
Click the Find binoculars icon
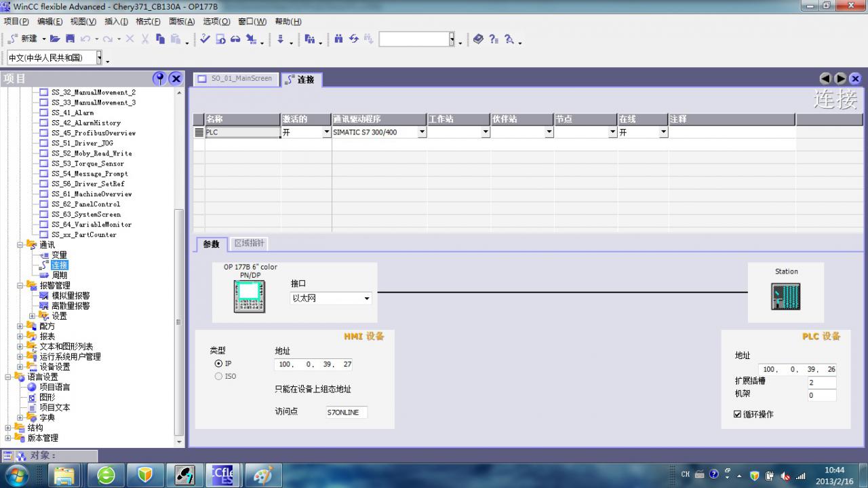338,39
